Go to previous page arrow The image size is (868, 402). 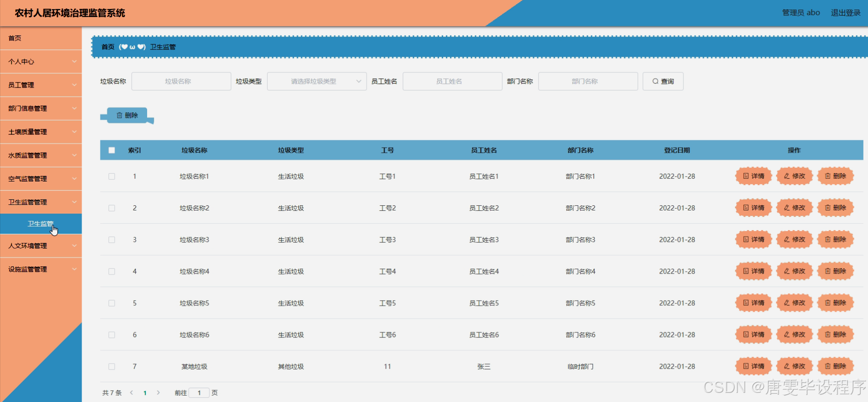click(132, 393)
